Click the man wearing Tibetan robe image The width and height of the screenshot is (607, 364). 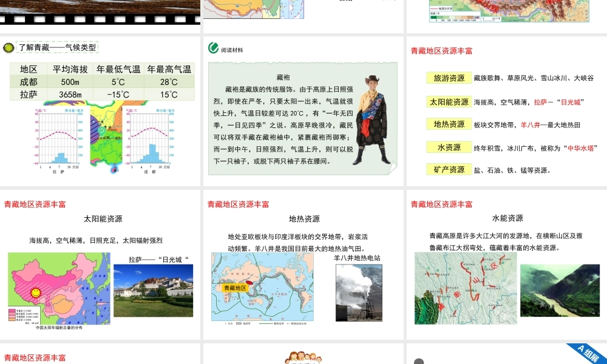click(373, 119)
